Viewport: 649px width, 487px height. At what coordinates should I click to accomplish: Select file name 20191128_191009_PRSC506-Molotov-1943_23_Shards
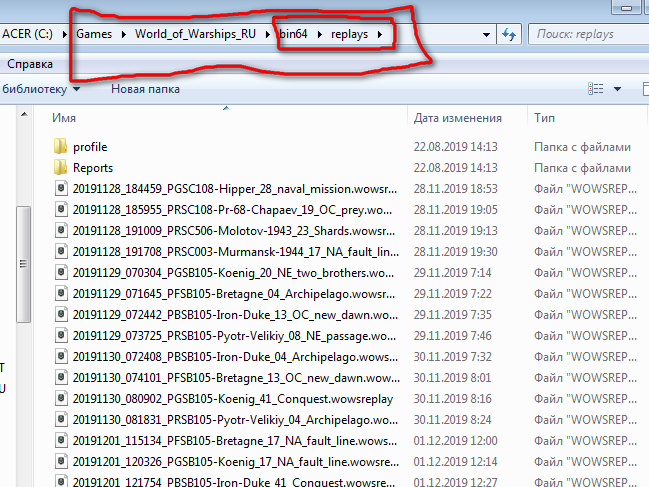point(234,230)
